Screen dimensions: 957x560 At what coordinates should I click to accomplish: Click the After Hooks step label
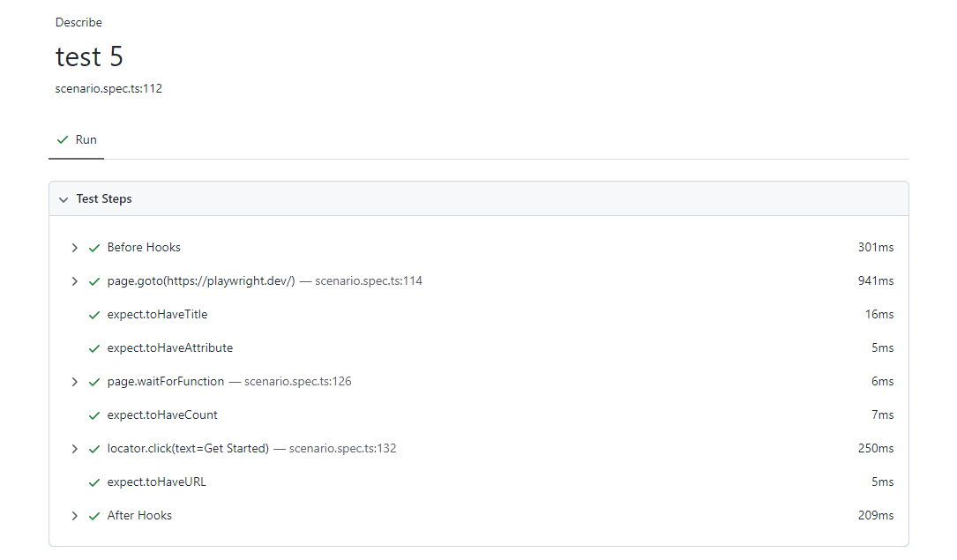coord(139,516)
